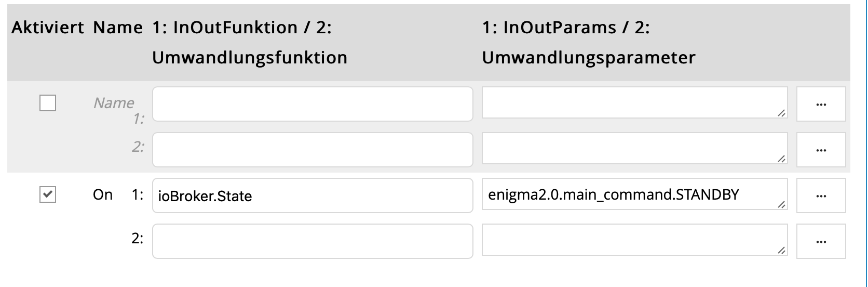868x287 pixels.
Task: Click the InOutFunktion / Umwandlungsfunktion header
Action: pos(250,42)
